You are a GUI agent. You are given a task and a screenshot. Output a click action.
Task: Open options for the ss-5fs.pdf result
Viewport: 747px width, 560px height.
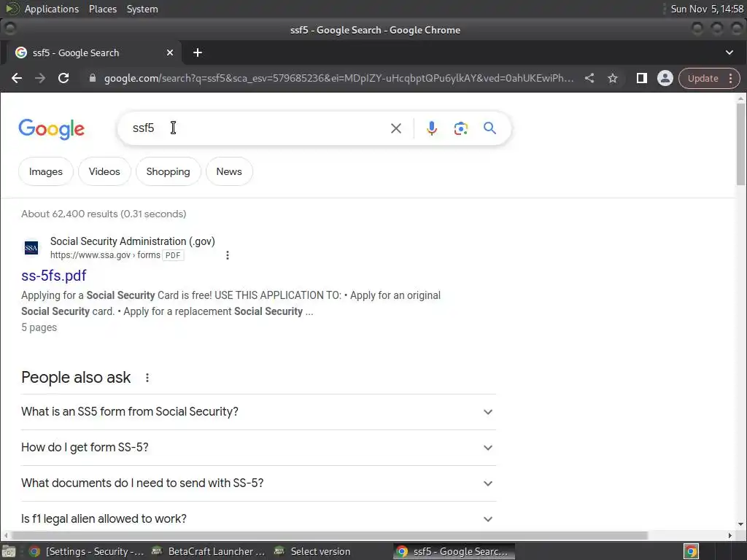click(228, 255)
